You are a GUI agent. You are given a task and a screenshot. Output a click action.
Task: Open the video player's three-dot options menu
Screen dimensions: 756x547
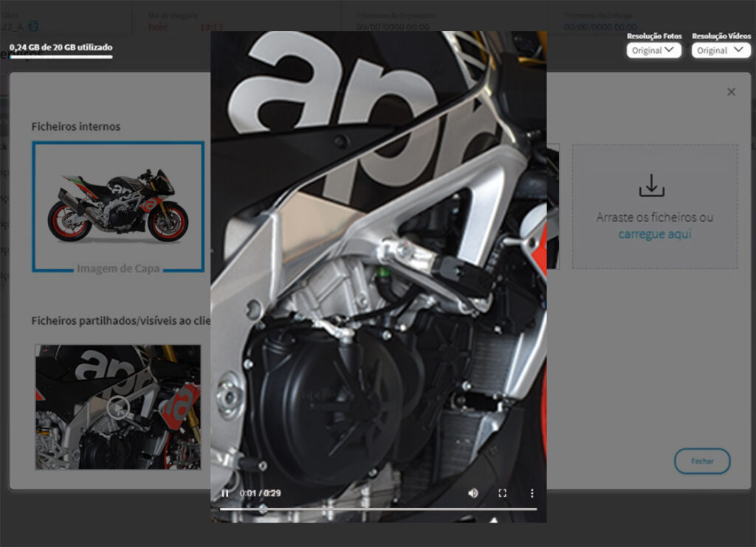pyautogui.click(x=532, y=493)
